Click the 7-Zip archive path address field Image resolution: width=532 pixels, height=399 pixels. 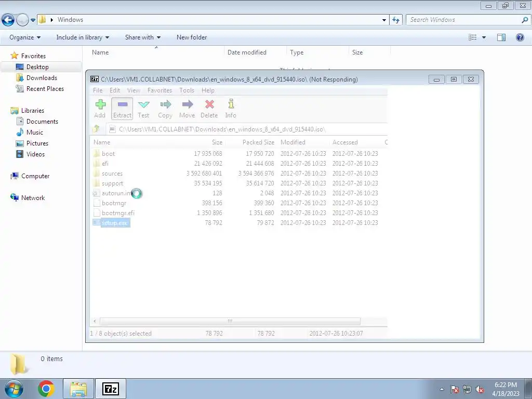coord(248,129)
